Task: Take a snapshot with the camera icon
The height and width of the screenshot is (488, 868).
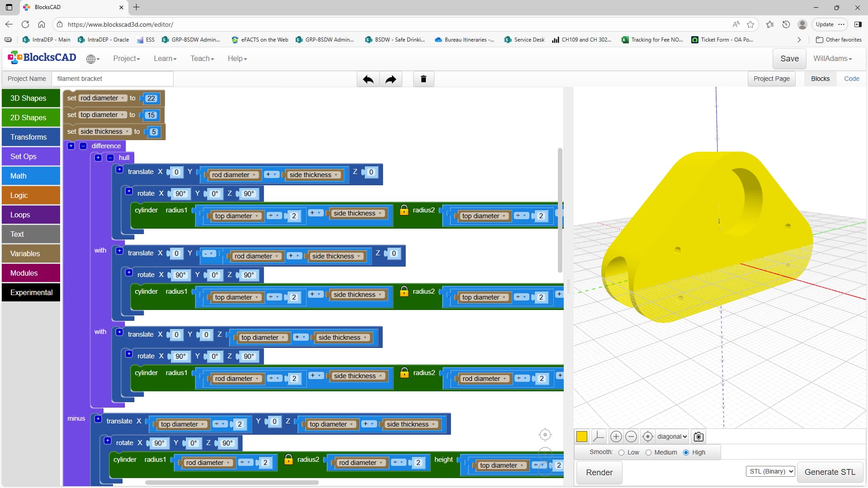Action: 698,436
